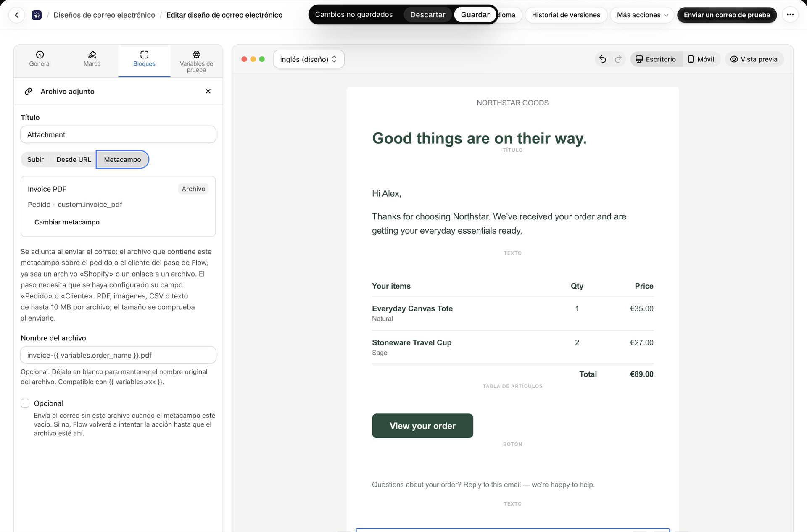Click the Nombre del archivo input field

click(118, 356)
